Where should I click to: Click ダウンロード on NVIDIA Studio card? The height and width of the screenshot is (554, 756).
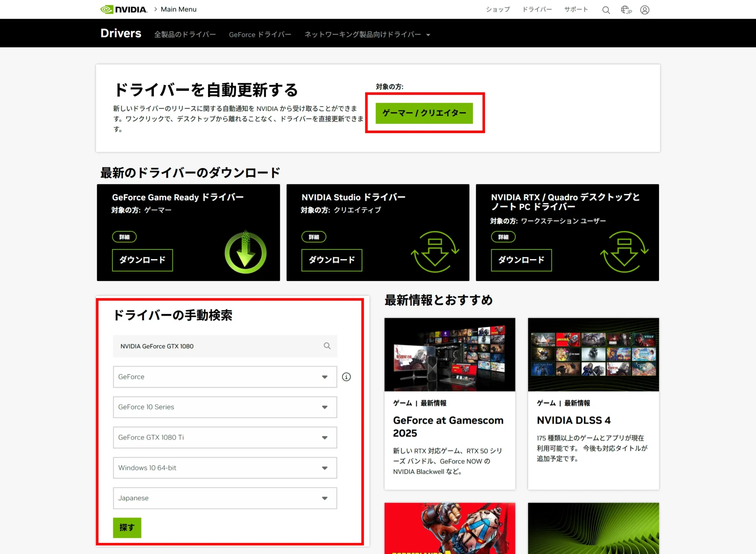click(332, 260)
